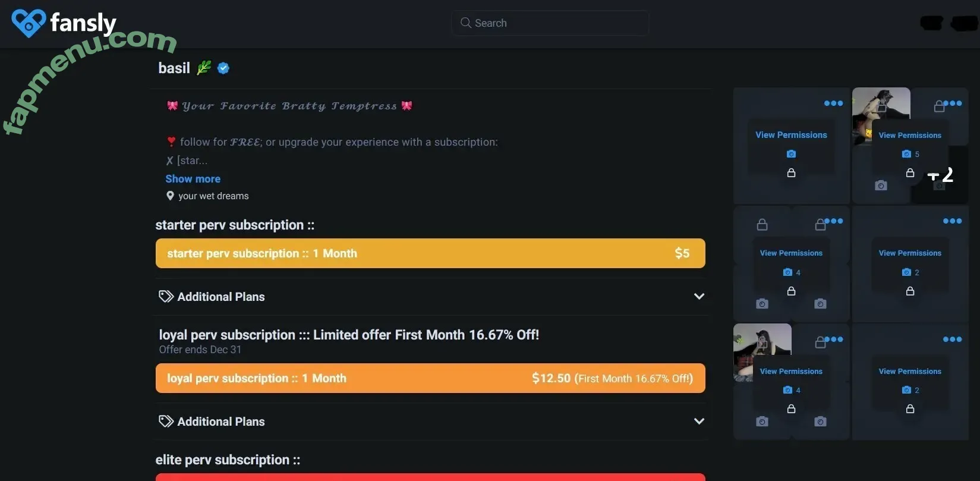Click the location pin icon near your wet dreams
Viewport: 980px width, 481px height.
click(x=170, y=196)
